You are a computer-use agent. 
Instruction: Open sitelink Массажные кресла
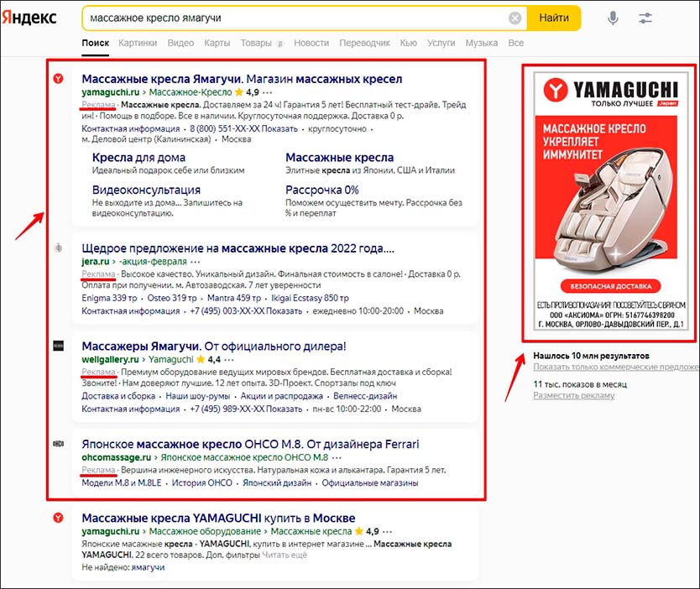pos(339,158)
